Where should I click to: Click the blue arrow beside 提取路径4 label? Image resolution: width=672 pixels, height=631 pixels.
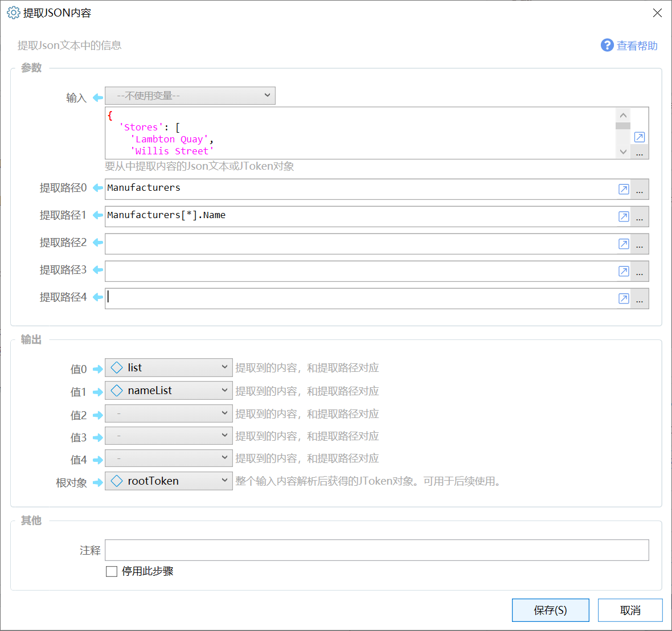pyautogui.click(x=98, y=297)
